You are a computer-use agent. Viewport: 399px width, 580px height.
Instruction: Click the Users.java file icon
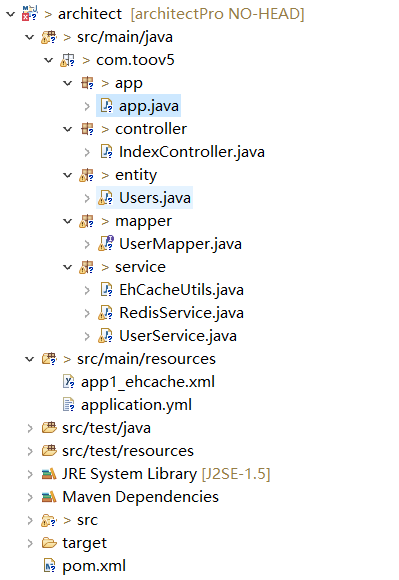(x=105, y=198)
